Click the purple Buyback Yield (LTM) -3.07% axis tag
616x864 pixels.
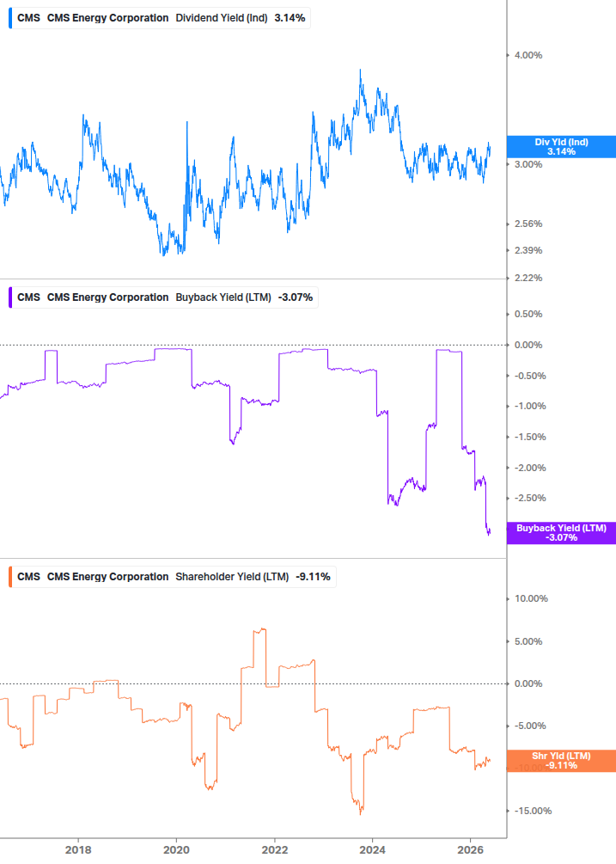[x=561, y=533]
